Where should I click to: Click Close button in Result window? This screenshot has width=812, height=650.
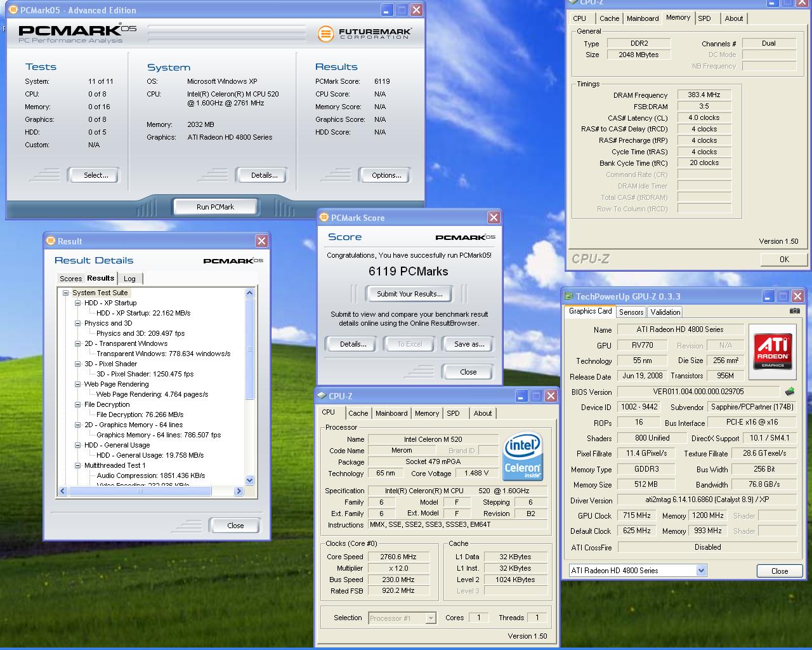coord(235,526)
